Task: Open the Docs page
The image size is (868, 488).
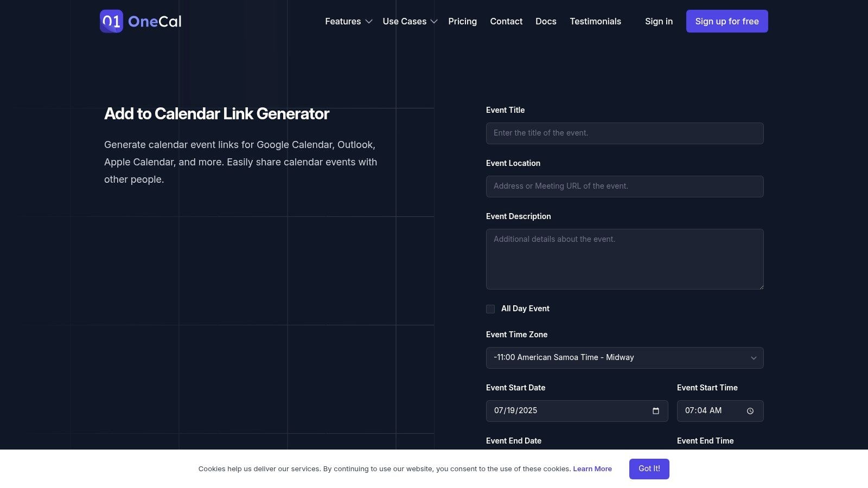Action: tap(546, 22)
